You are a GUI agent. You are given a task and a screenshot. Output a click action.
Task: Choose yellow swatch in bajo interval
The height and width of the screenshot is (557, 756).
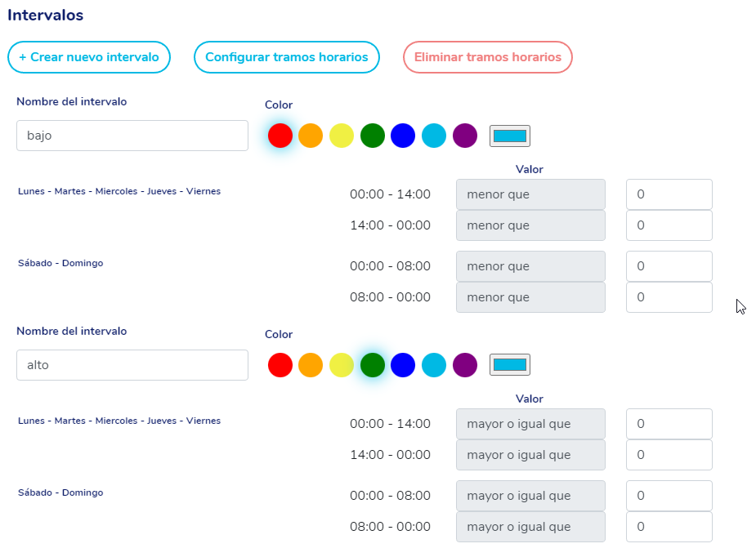[342, 136]
